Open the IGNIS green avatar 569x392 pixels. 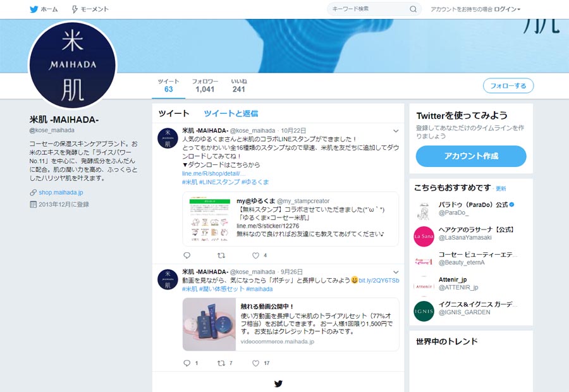424,311
